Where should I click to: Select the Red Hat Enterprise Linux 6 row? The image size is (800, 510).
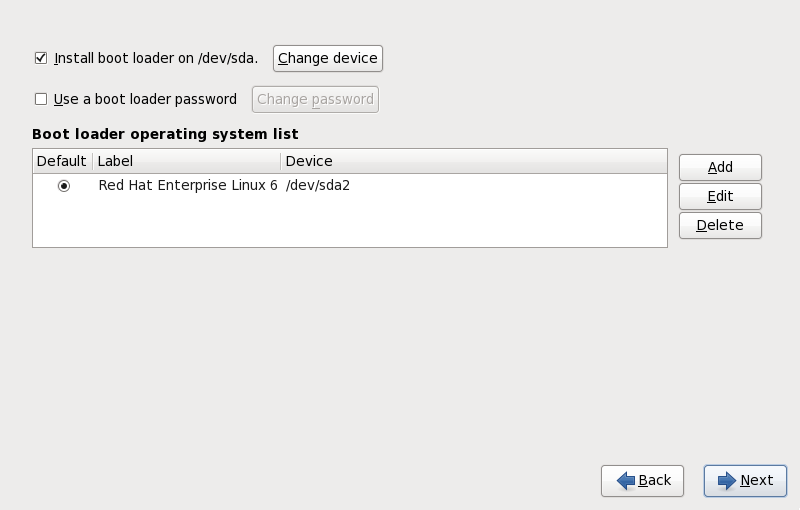coord(188,186)
